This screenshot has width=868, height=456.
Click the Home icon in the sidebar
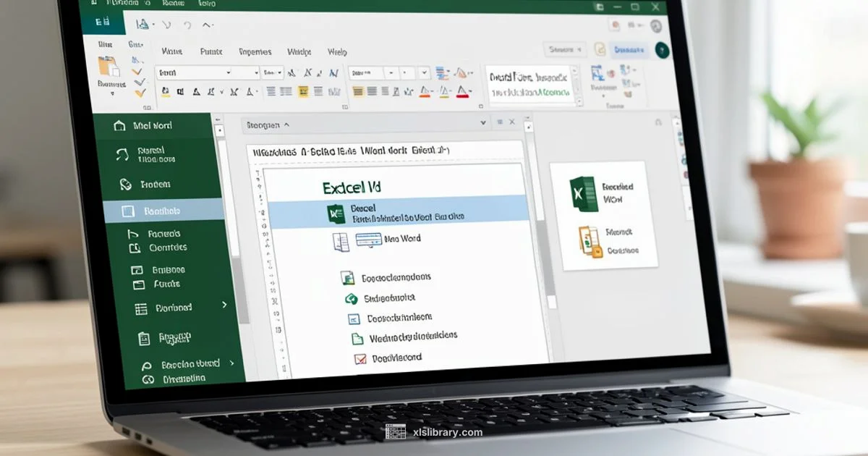pyautogui.click(x=120, y=126)
